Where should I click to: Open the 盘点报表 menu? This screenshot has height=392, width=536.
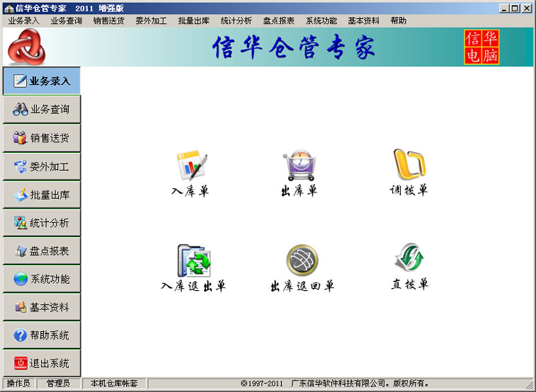click(278, 21)
